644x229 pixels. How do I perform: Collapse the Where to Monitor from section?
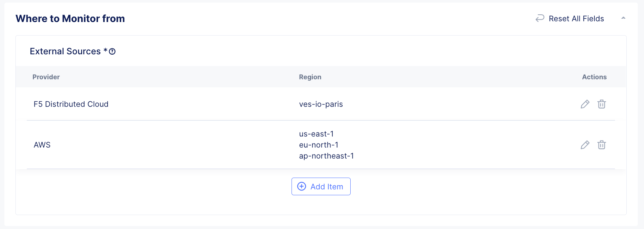pos(623,18)
